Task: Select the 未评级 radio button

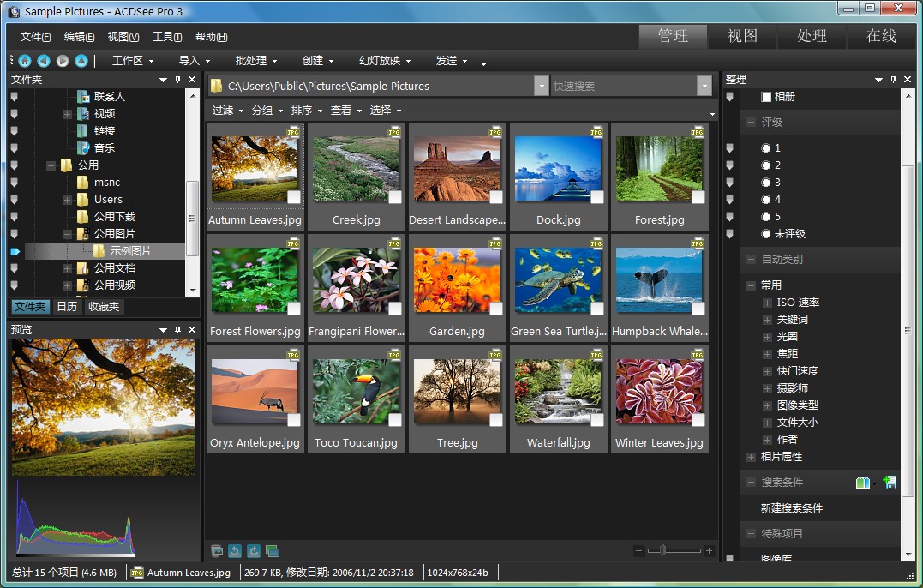Action: pyautogui.click(x=766, y=234)
